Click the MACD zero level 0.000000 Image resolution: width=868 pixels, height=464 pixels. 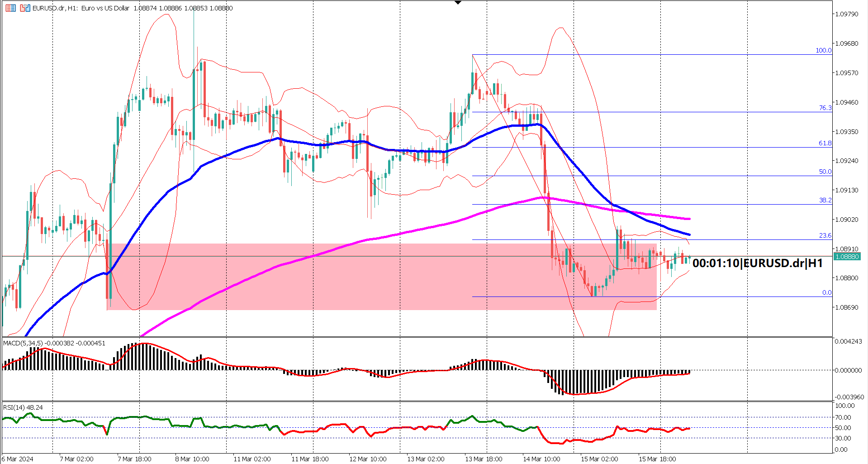849,370
